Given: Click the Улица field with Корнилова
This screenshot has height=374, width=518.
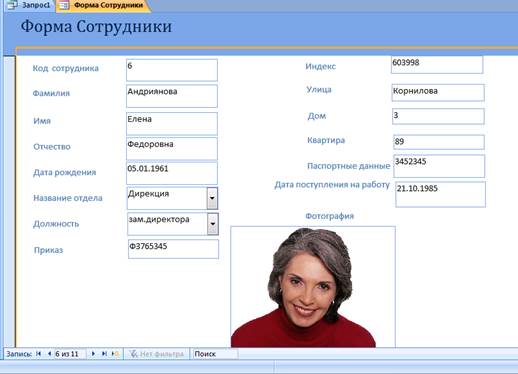Looking at the screenshot, I should pyautogui.click(x=438, y=92).
